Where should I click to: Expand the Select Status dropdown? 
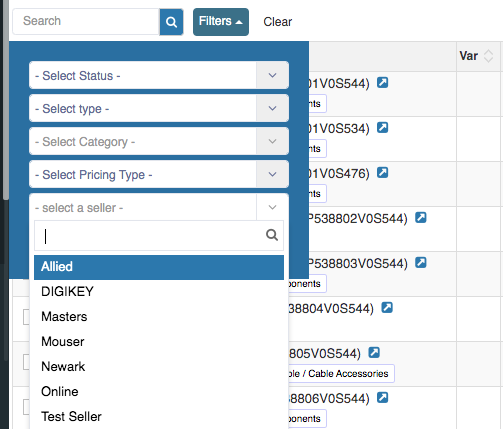159,75
